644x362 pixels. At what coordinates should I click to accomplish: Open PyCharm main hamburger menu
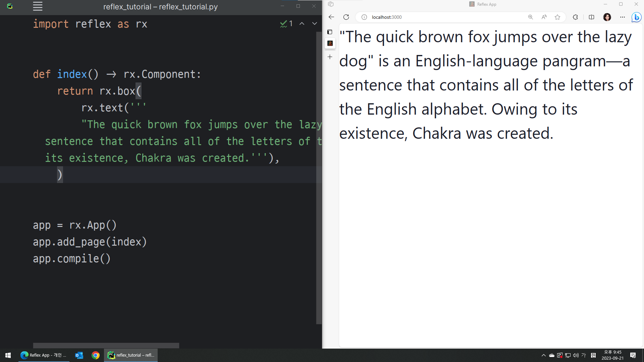(x=38, y=6)
